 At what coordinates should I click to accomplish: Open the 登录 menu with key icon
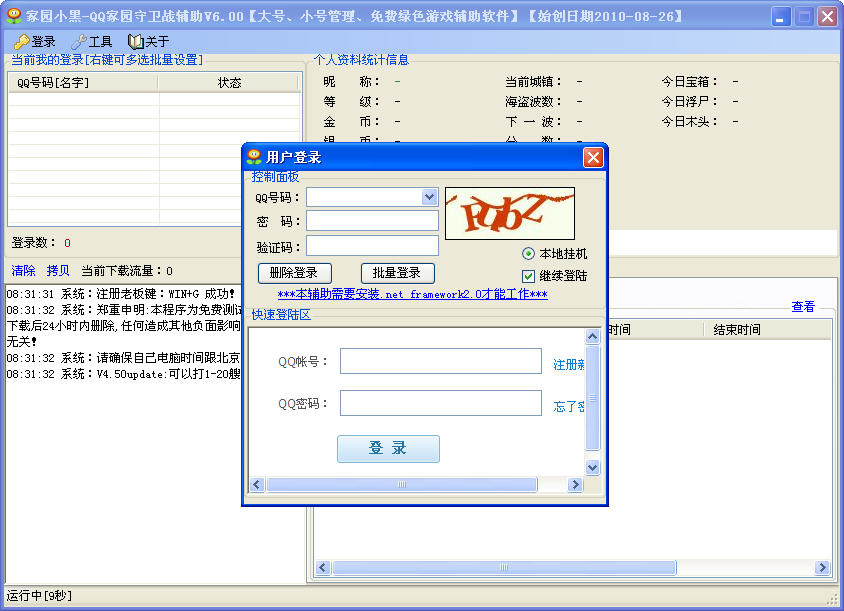(34, 41)
